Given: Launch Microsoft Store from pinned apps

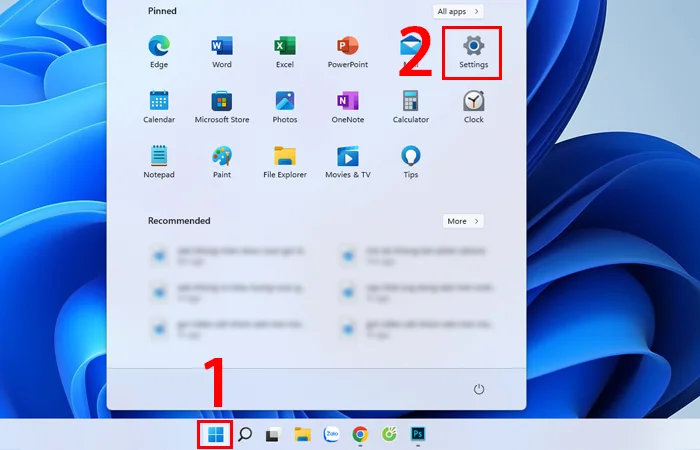Looking at the screenshot, I should coord(222,102).
